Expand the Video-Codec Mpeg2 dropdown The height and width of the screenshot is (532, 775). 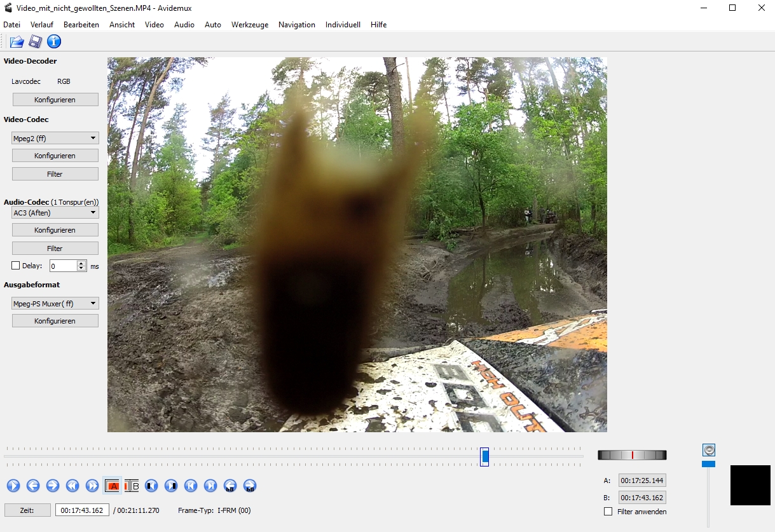pyautogui.click(x=55, y=138)
